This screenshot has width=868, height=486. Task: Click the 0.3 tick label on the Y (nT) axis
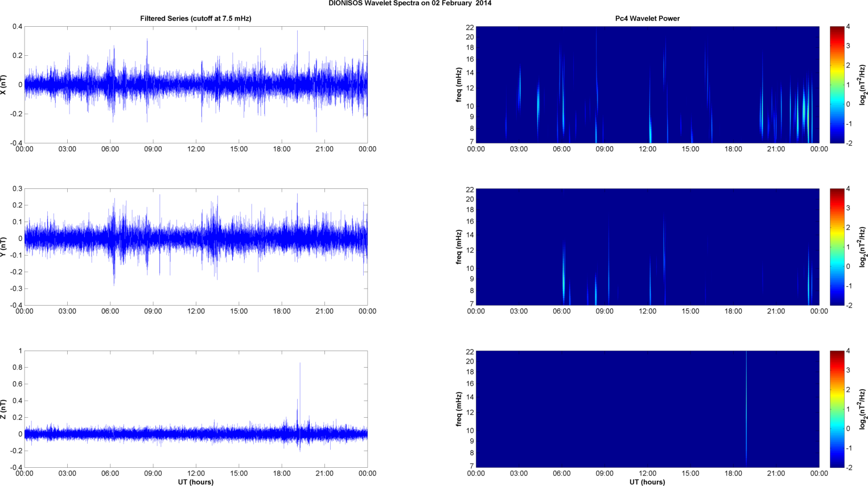tap(17, 189)
